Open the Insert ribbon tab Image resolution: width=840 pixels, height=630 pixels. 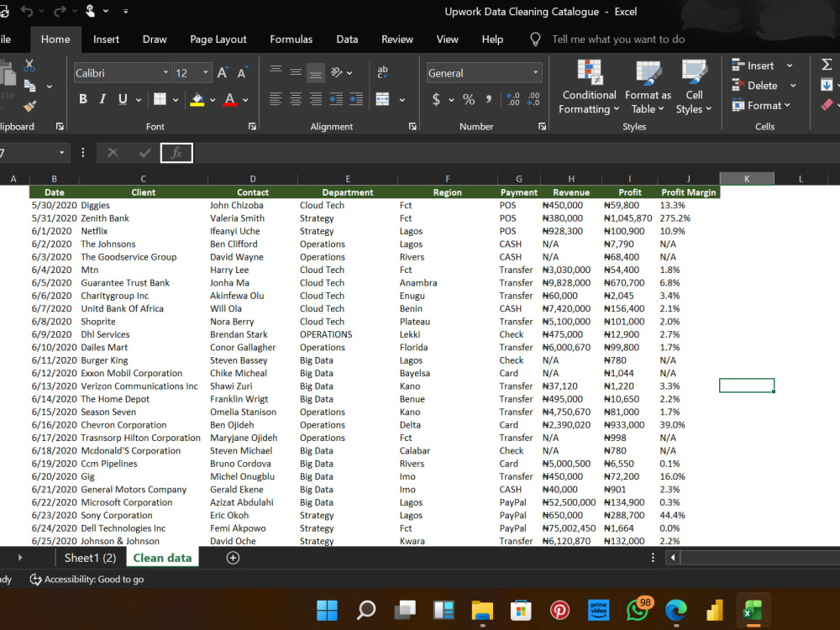(106, 39)
